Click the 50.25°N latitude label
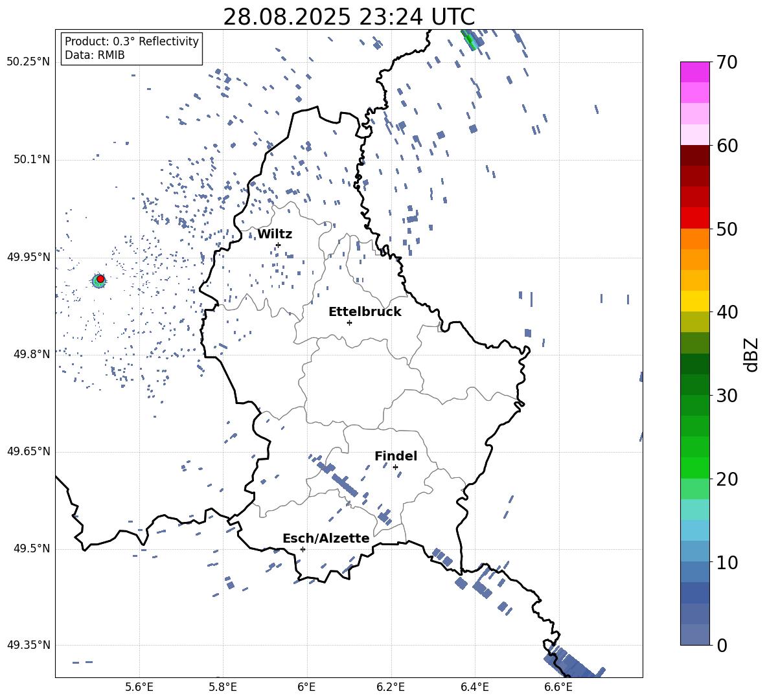Viewport: 767px width, 700px height. 29,62
